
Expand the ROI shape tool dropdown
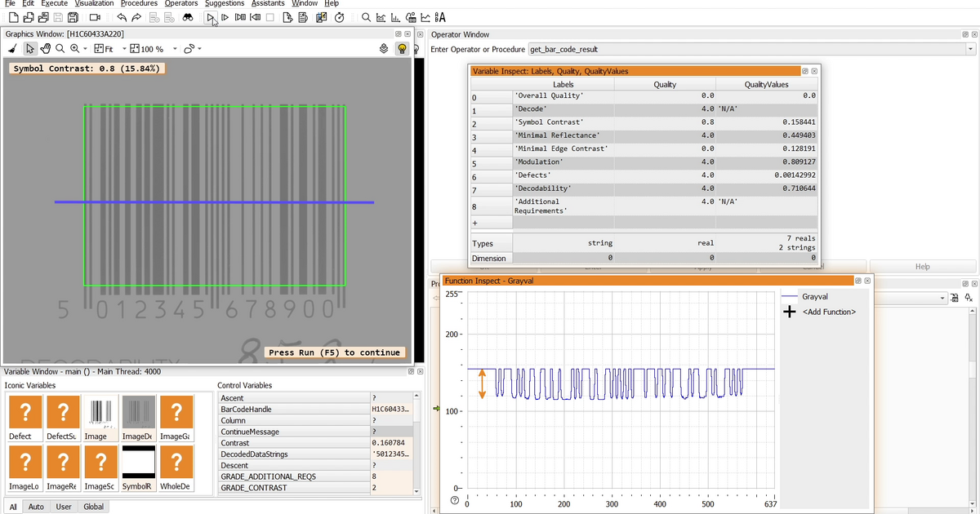pos(199,49)
